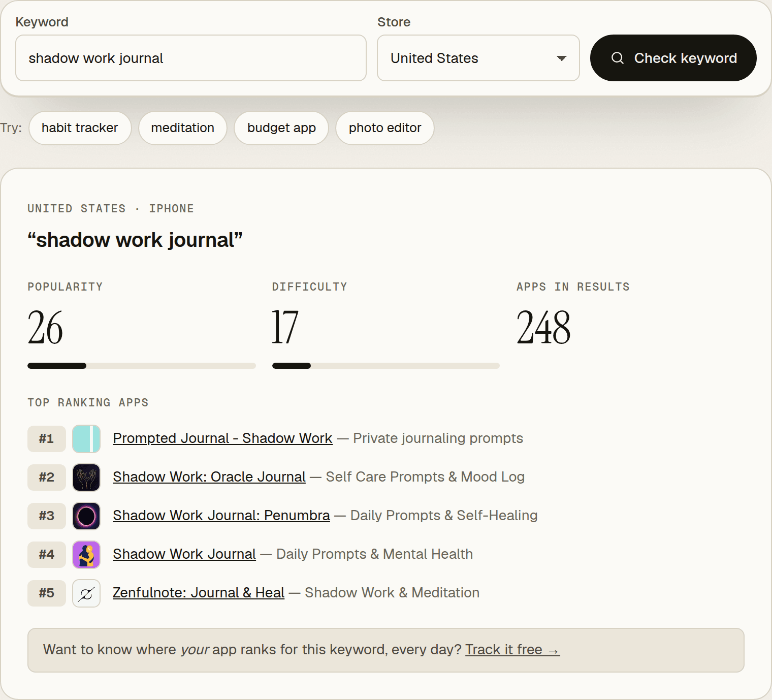Click the Popularity progress bar
The image size is (772, 700).
point(142,366)
